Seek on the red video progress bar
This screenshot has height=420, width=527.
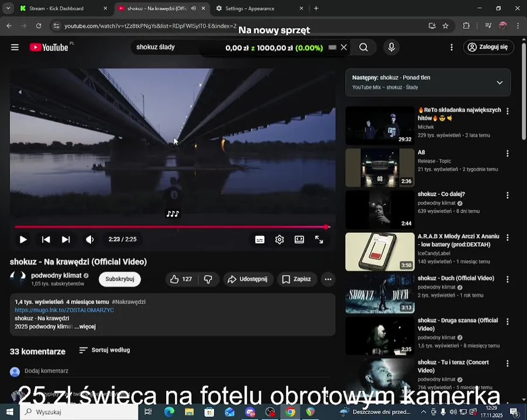(x=172, y=227)
